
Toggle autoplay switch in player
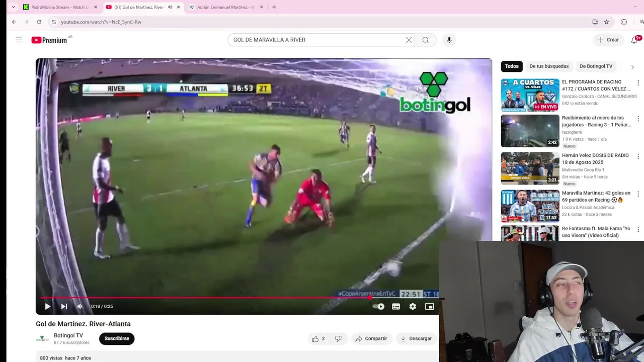[x=378, y=306]
